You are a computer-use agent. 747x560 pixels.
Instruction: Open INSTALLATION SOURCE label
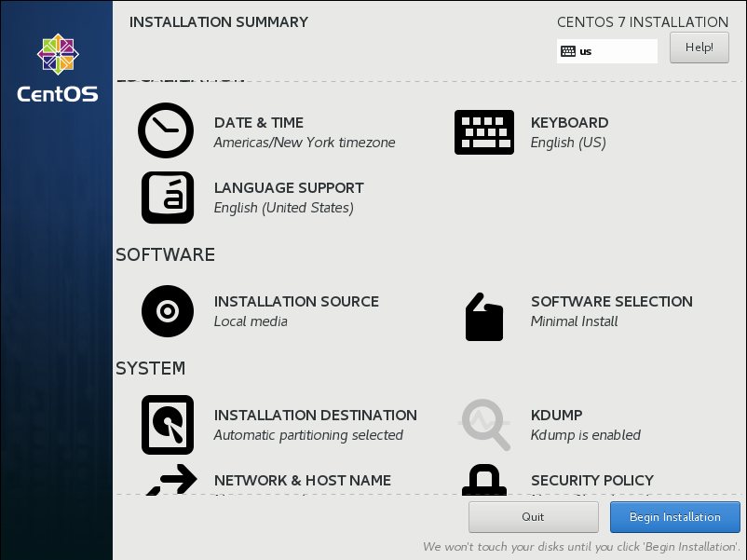pyautogui.click(x=296, y=301)
